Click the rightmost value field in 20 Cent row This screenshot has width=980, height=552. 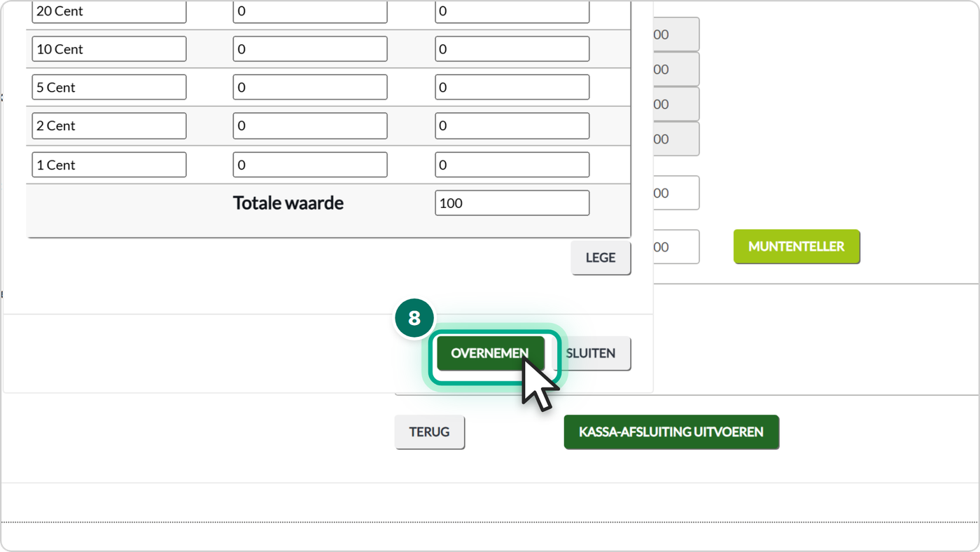[512, 11]
